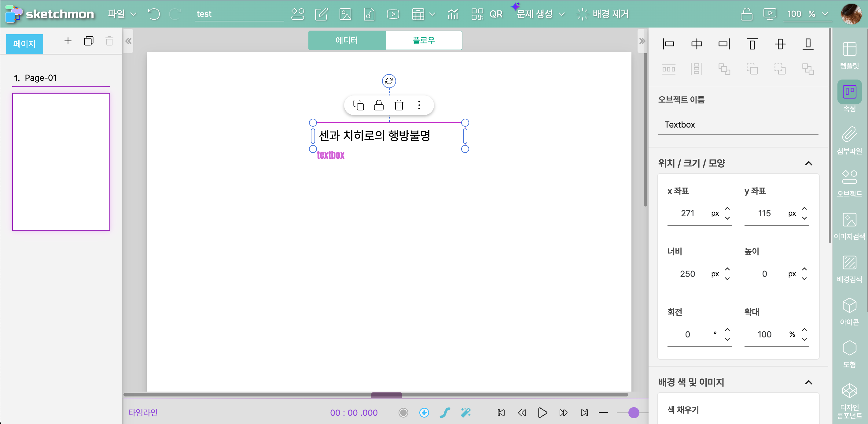Select the 페이지 tab
The width and height of the screenshot is (868, 424).
[x=24, y=44]
